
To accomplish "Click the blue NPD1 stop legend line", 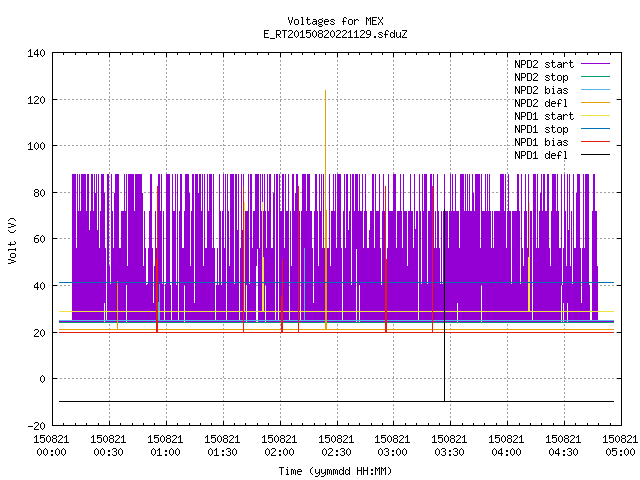I will tap(595, 129).
